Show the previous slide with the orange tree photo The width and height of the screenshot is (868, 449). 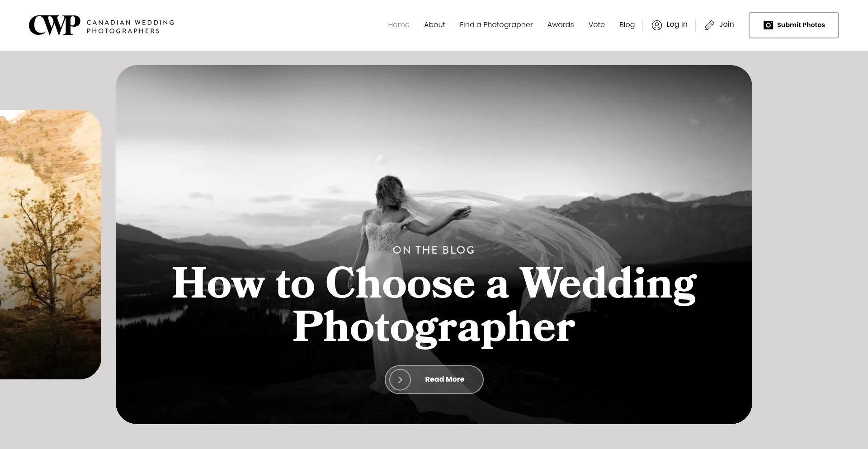click(51, 245)
